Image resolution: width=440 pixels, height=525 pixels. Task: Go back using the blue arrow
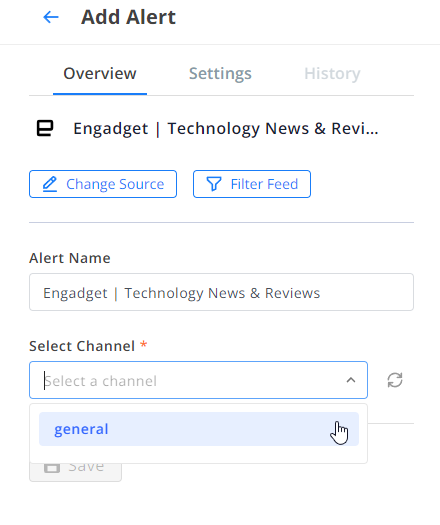pyautogui.click(x=51, y=17)
